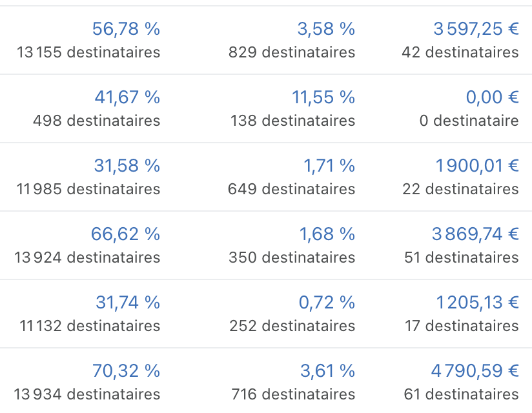Image resolution: width=532 pixels, height=413 pixels.
Task: Click the 1,71 % click rate link
Action: point(329,166)
